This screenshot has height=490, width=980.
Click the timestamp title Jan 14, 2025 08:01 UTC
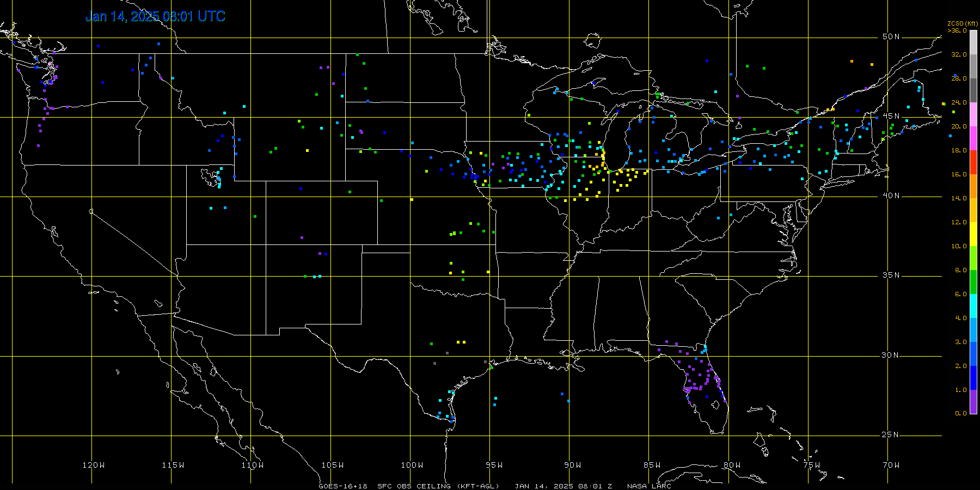[155, 16]
